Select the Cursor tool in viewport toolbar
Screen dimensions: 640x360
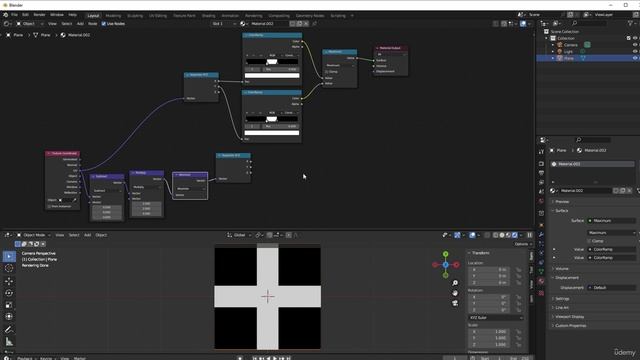point(9,268)
